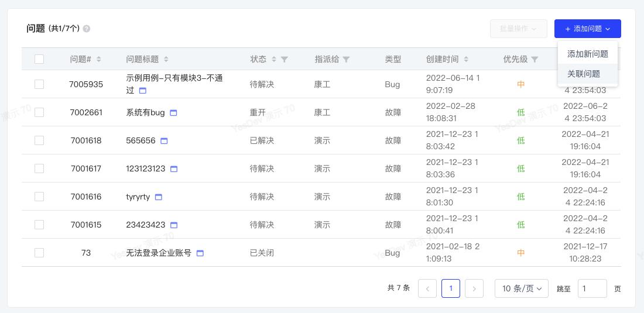
Task: Open the 状态 column filter icon
Action: 284,60
